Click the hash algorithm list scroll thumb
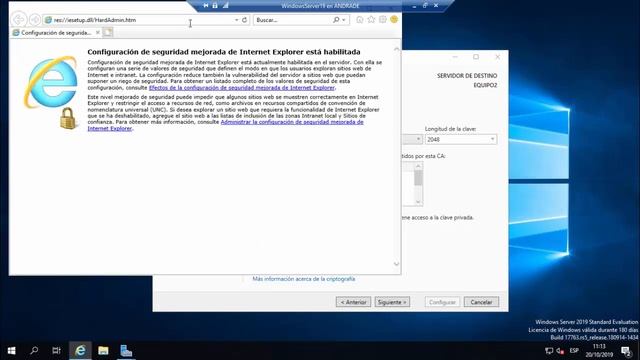640x360 pixels. (418, 178)
